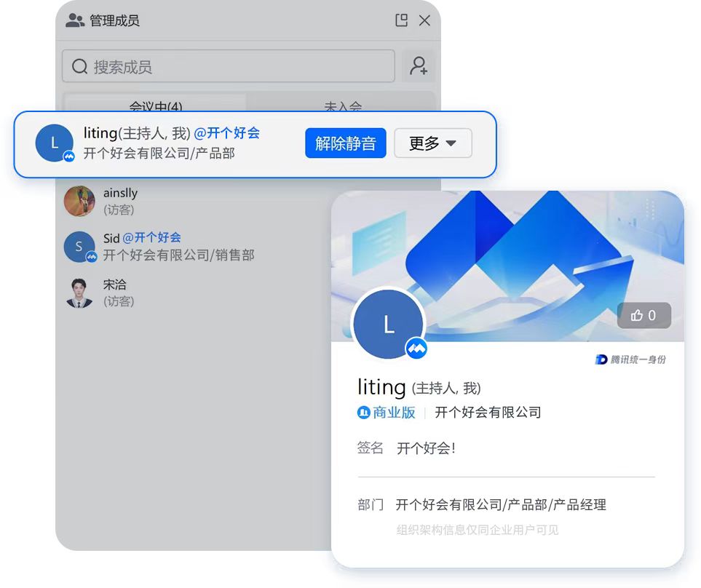
Task: Click the 管理成员 people icon in header
Action: click(x=75, y=20)
